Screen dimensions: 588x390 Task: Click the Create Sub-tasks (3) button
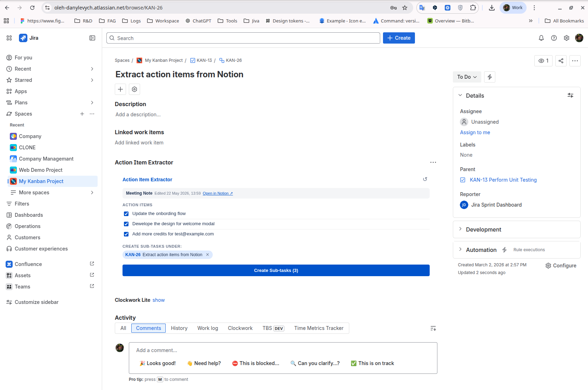(276, 270)
